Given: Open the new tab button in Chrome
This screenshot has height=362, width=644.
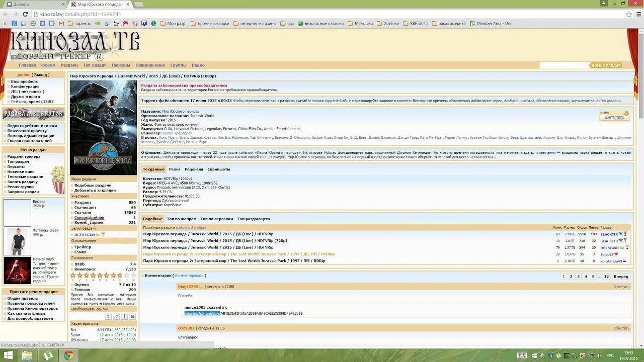Looking at the screenshot, I should pyautogui.click(x=138, y=5).
